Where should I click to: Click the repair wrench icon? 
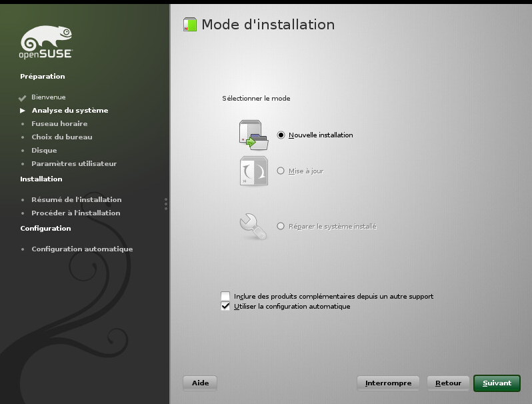point(253,226)
